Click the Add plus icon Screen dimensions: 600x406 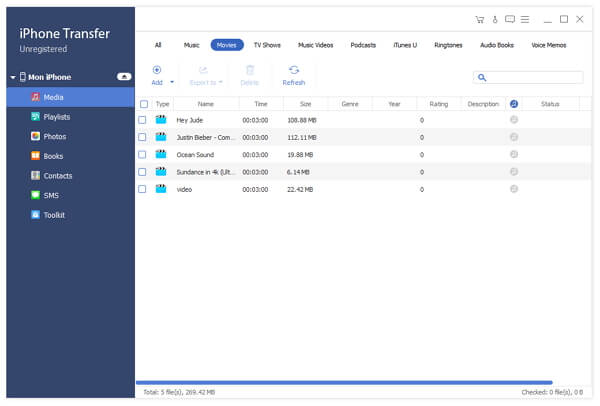(x=157, y=70)
